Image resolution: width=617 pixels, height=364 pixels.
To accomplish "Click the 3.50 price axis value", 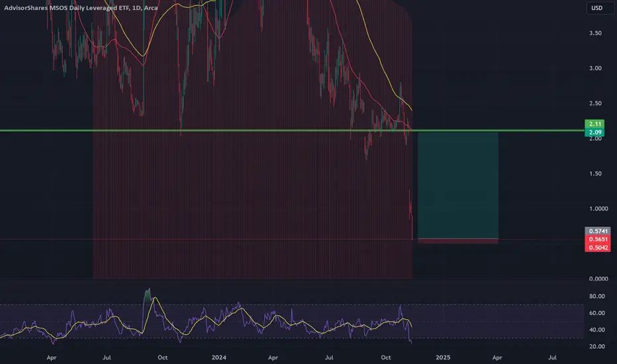I will coord(595,33).
